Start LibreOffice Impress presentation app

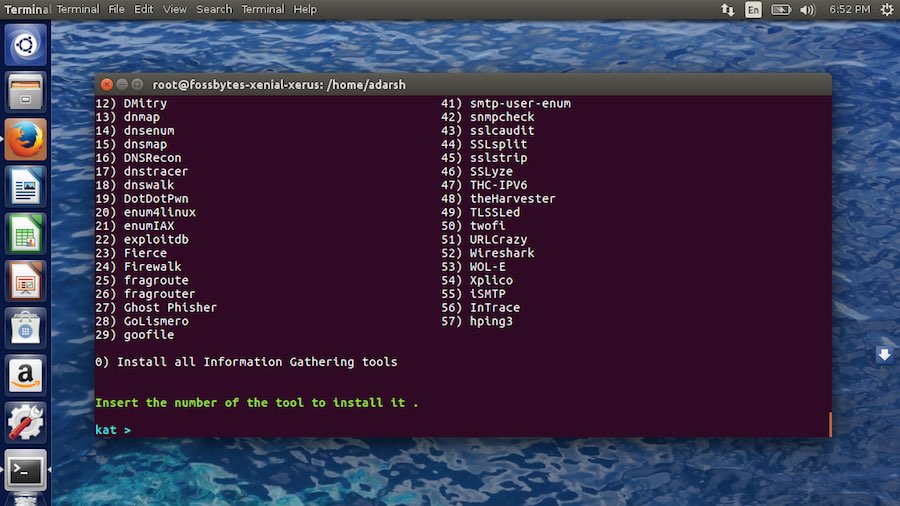point(26,280)
